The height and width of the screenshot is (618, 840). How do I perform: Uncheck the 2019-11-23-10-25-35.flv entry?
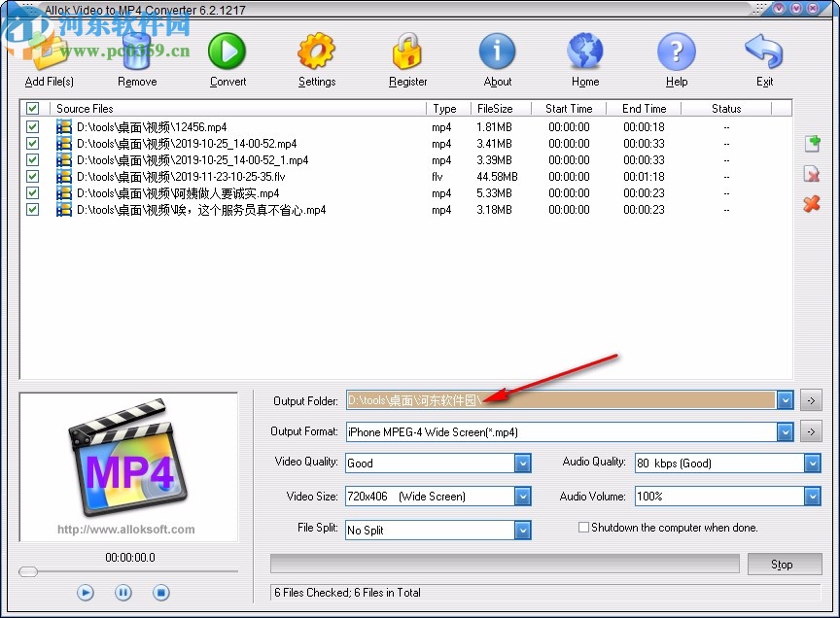click(x=32, y=177)
